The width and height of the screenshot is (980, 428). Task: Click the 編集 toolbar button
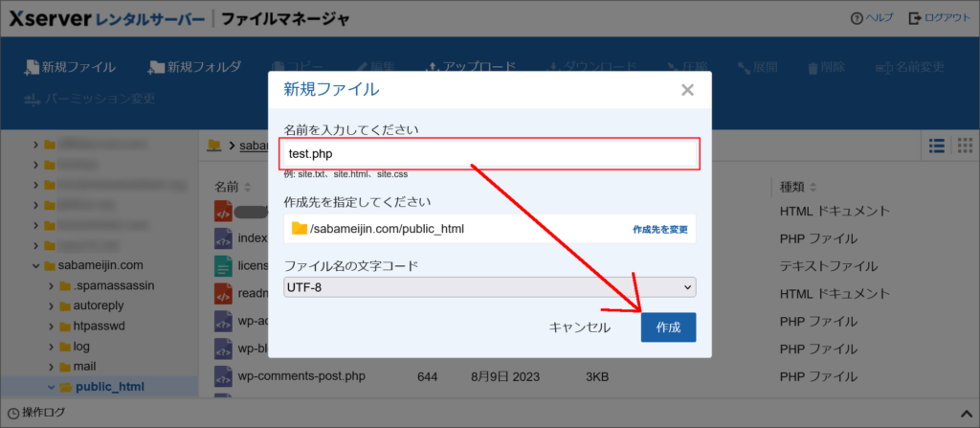point(375,68)
